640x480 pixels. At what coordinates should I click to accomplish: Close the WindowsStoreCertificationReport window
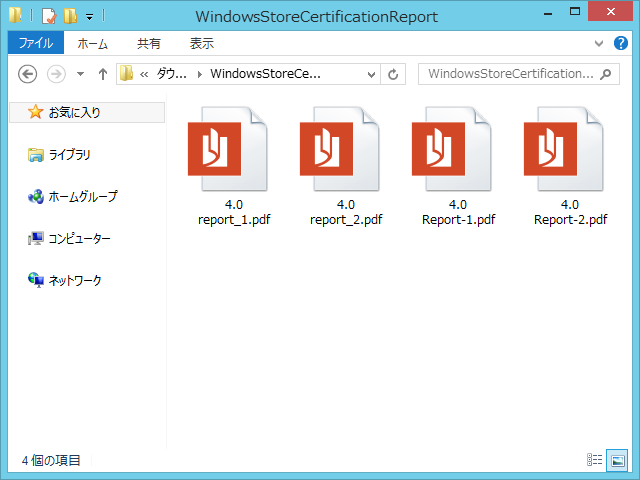[611, 11]
